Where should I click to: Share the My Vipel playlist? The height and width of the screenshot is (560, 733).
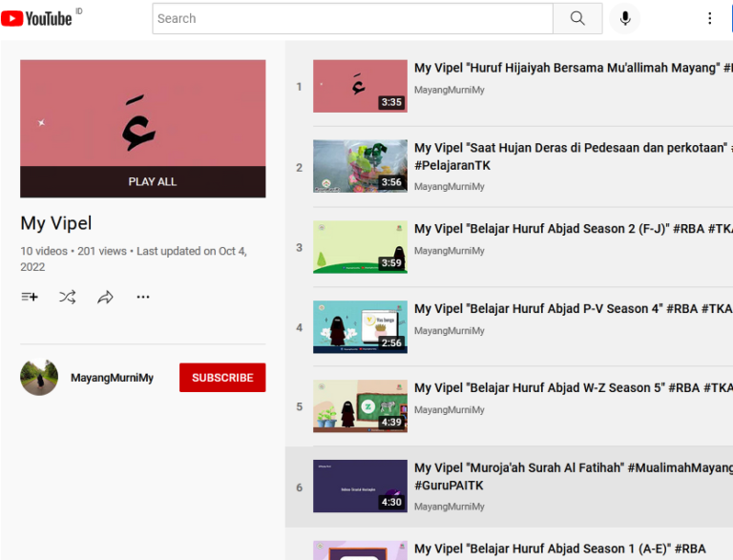pos(105,297)
